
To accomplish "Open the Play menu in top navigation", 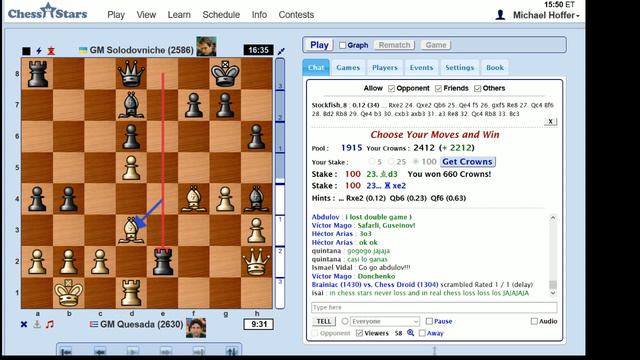I will tap(116, 15).
